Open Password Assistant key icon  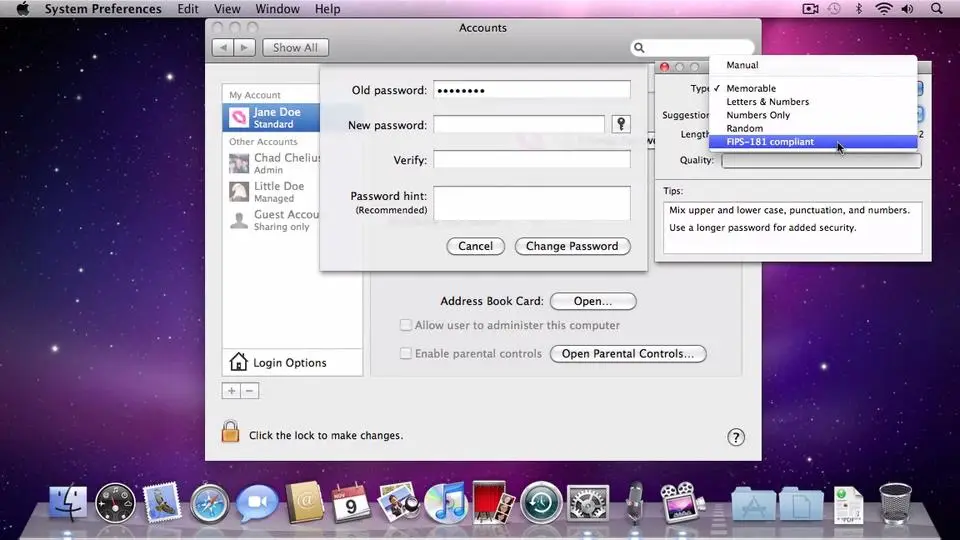(621, 124)
